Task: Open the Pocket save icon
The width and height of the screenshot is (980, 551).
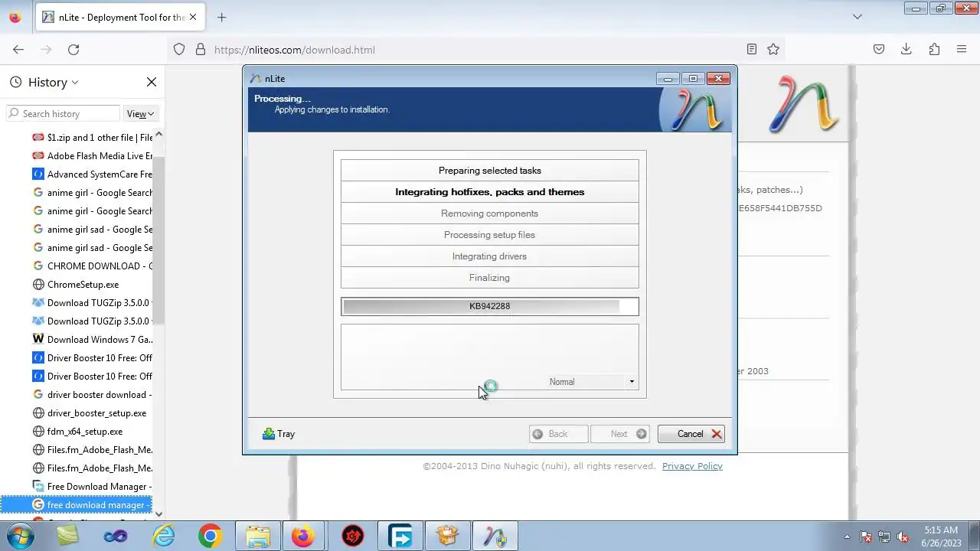Action: pos(879,50)
